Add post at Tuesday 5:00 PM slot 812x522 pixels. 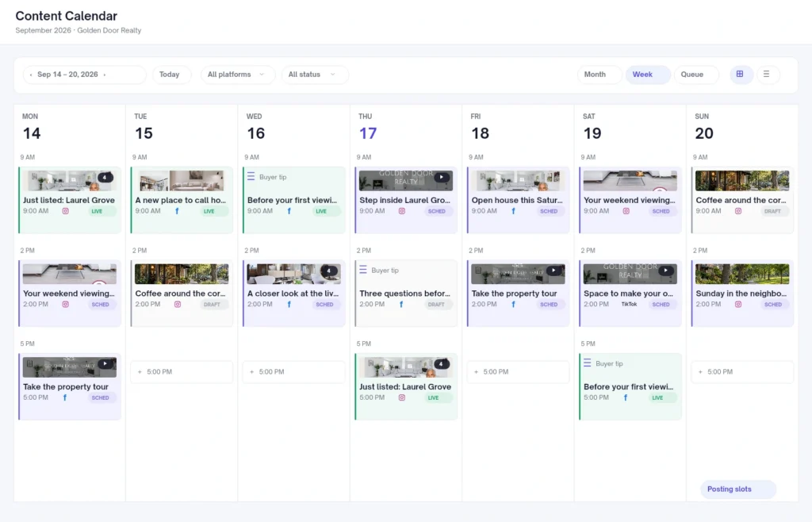pos(182,372)
